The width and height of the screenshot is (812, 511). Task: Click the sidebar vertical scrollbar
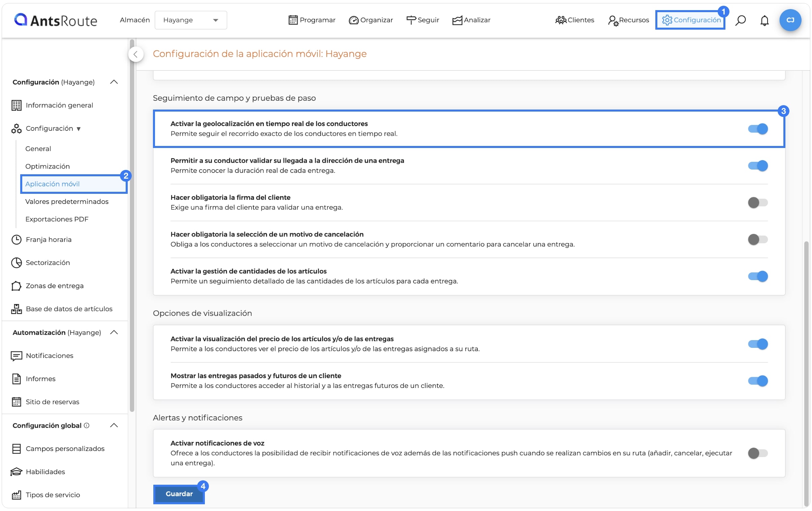tap(132, 226)
